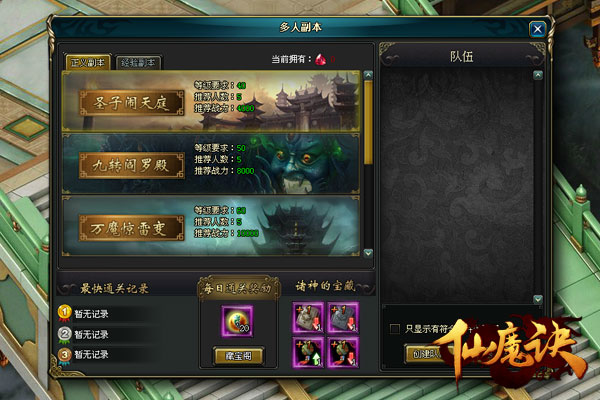Open the 聚宝阁 shop button
This screenshot has width=600, height=400.
click(x=238, y=356)
